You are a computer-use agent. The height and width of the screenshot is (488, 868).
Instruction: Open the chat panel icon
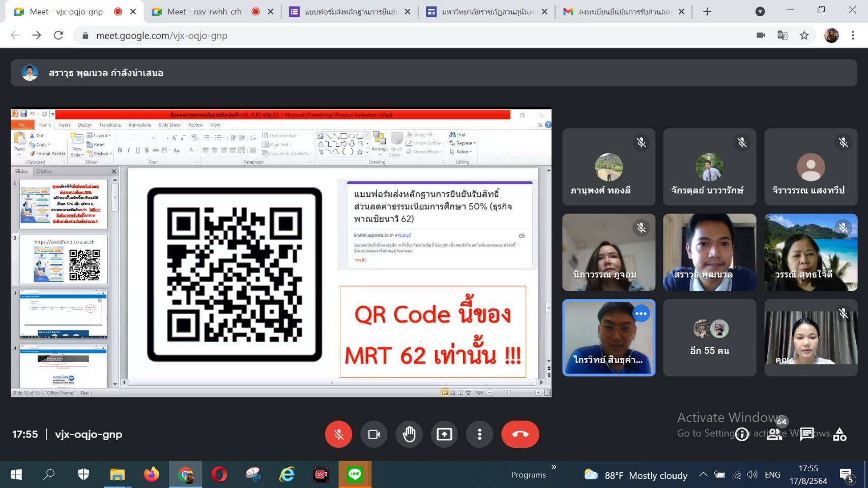click(x=806, y=434)
